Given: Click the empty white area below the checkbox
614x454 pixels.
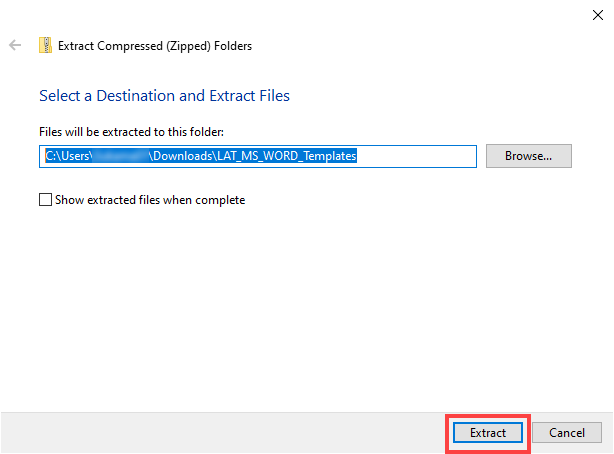Looking at the screenshot, I should (300, 300).
